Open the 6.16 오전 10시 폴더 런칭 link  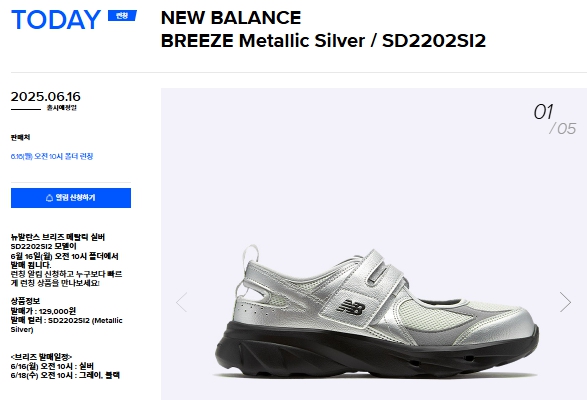click(x=52, y=156)
